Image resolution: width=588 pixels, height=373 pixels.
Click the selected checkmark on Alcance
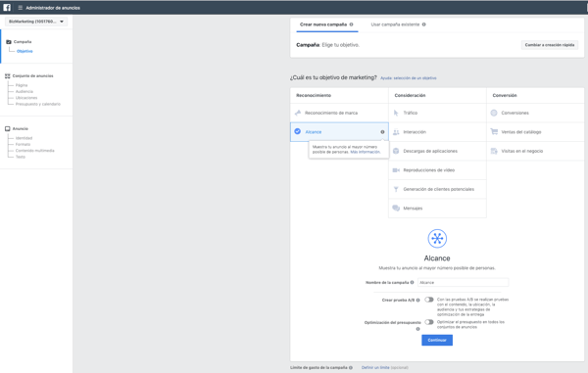[x=297, y=131]
